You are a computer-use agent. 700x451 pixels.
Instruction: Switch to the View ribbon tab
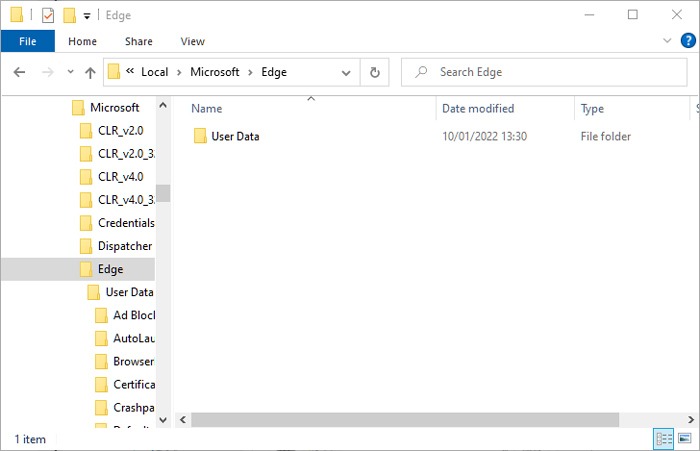point(192,42)
